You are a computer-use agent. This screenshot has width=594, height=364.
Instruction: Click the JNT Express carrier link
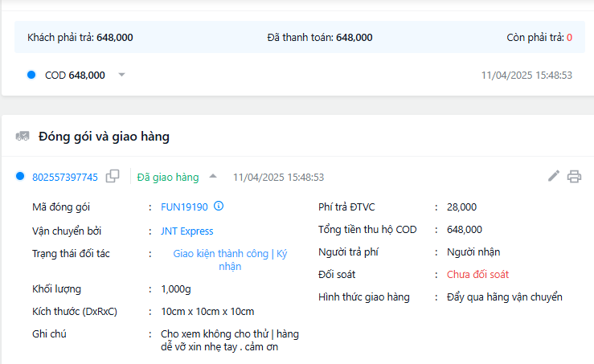(x=186, y=231)
